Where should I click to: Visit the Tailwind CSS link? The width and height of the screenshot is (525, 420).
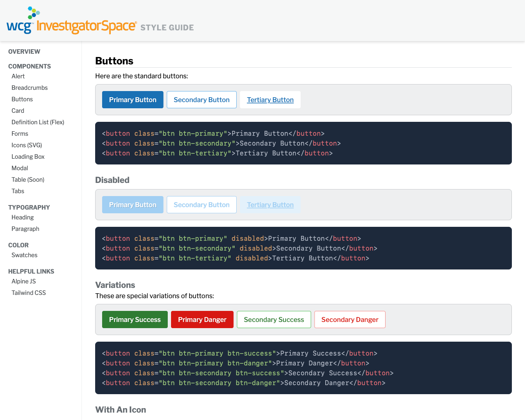(29, 292)
